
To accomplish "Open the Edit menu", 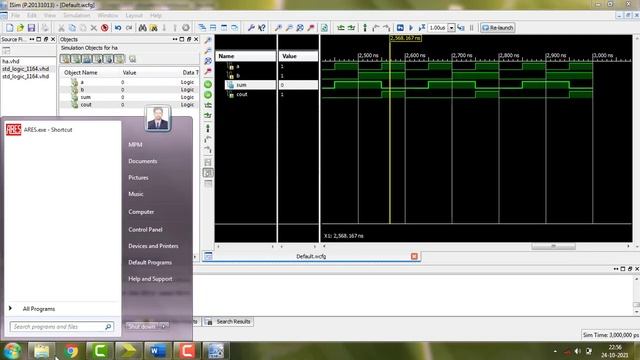I will tap(31, 16).
